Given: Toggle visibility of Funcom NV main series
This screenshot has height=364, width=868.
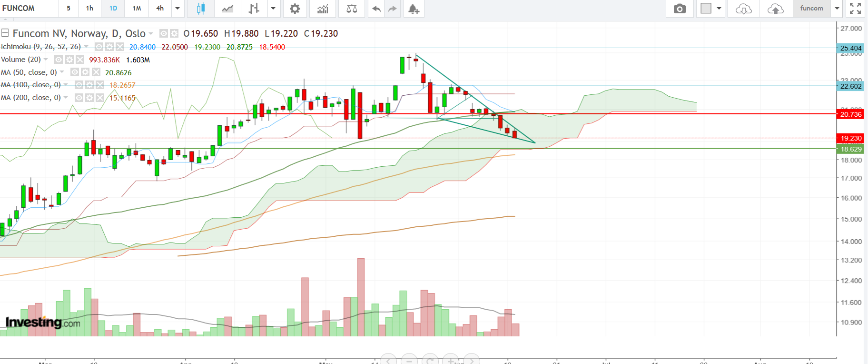Looking at the screenshot, I should coord(163,33).
